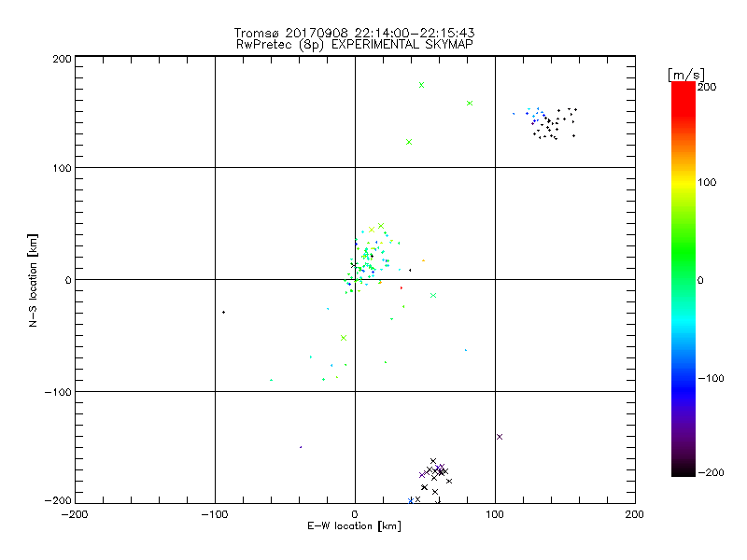
Task: Click the E-W axis tick label '-100'
Action: coord(215,514)
